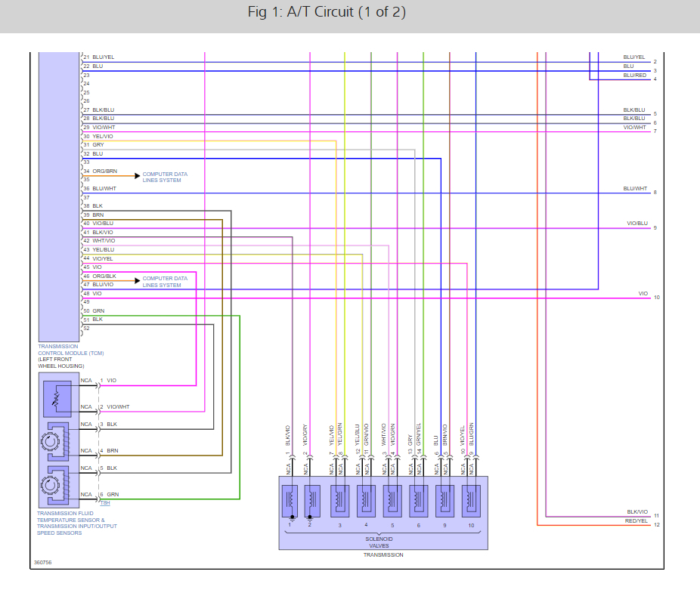Click BLK/VIO label at right terminal 11
The width and height of the screenshot is (700, 593).
tap(637, 511)
